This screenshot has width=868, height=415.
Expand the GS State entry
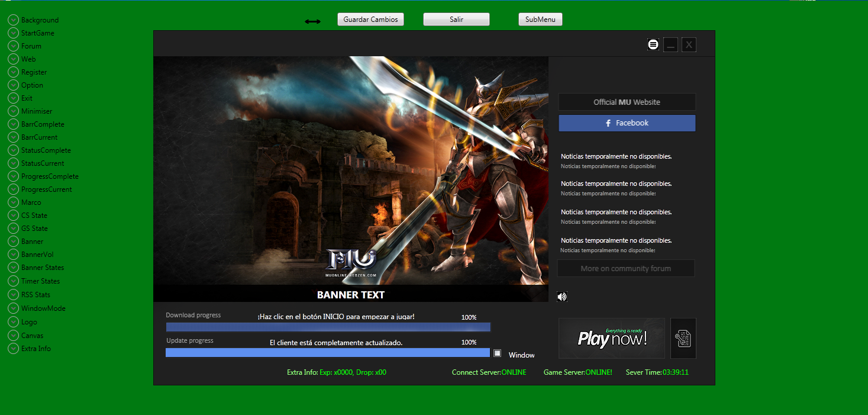13,228
